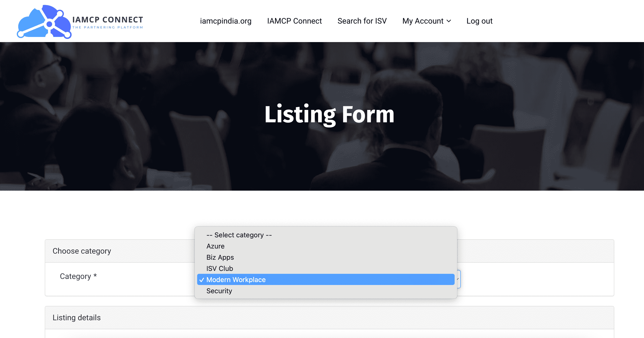Click the Listing details section header

coord(76,318)
